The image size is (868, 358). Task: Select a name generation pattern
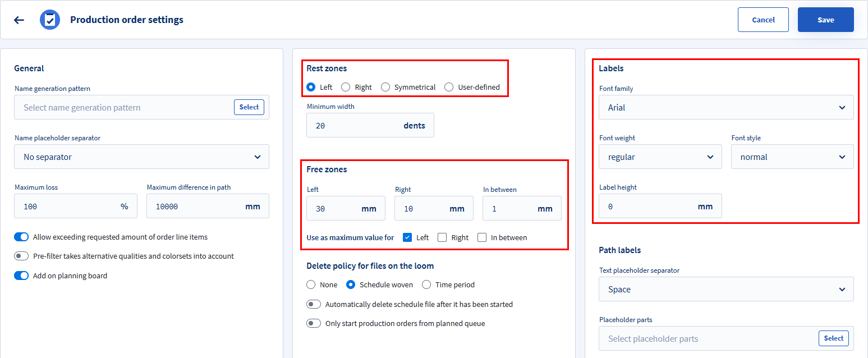click(249, 107)
